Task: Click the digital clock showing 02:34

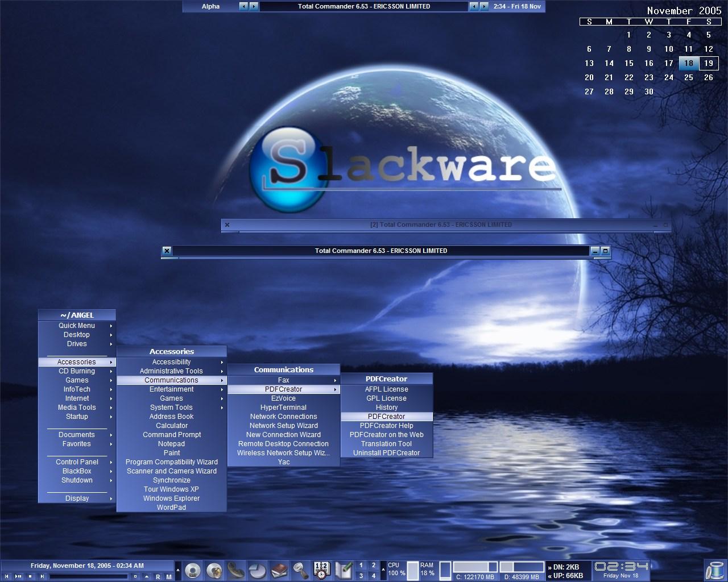Action: click(621, 566)
